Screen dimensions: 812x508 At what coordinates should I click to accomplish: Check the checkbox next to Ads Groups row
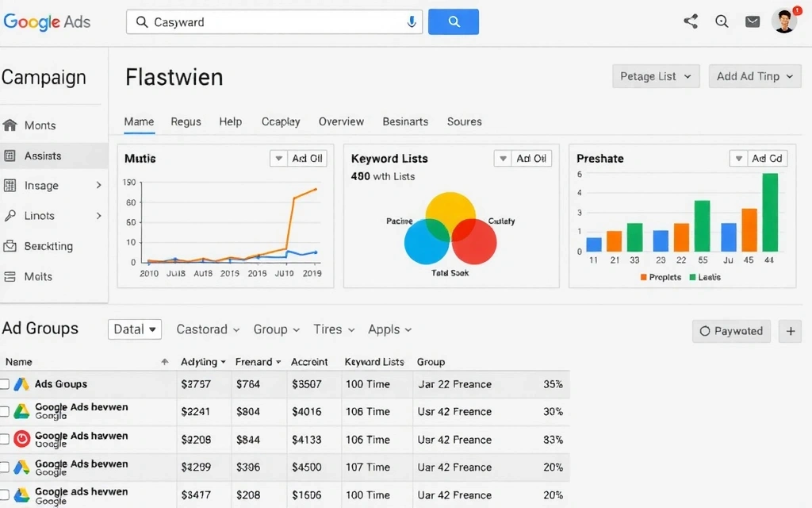[5, 383]
